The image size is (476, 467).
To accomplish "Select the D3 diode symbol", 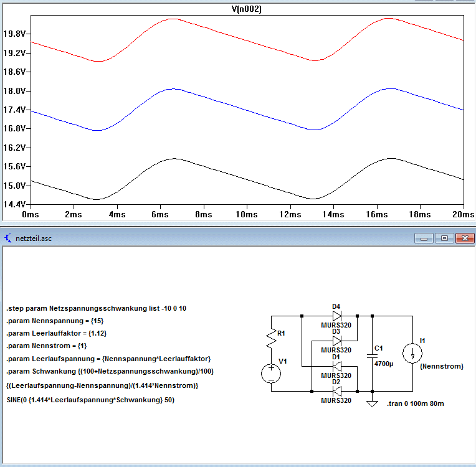I will (337, 341).
